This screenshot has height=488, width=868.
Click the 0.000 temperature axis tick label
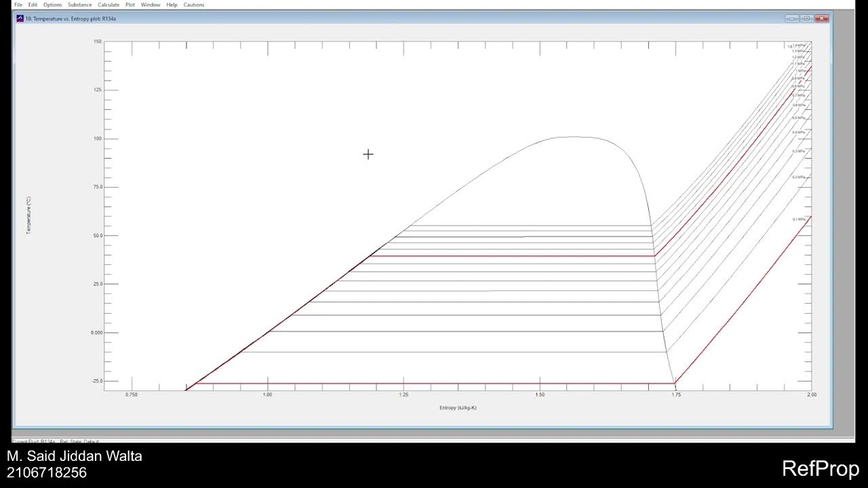click(x=96, y=333)
